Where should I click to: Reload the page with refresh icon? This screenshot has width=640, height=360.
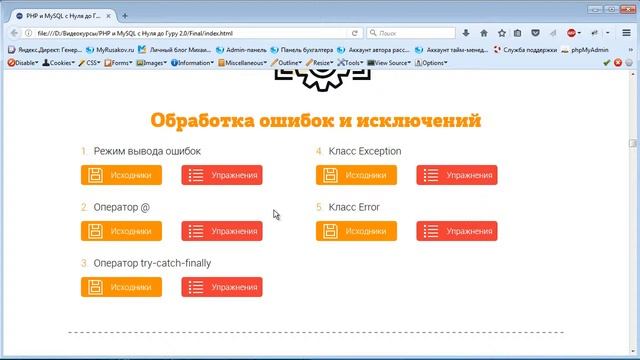pyautogui.click(x=355, y=33)
